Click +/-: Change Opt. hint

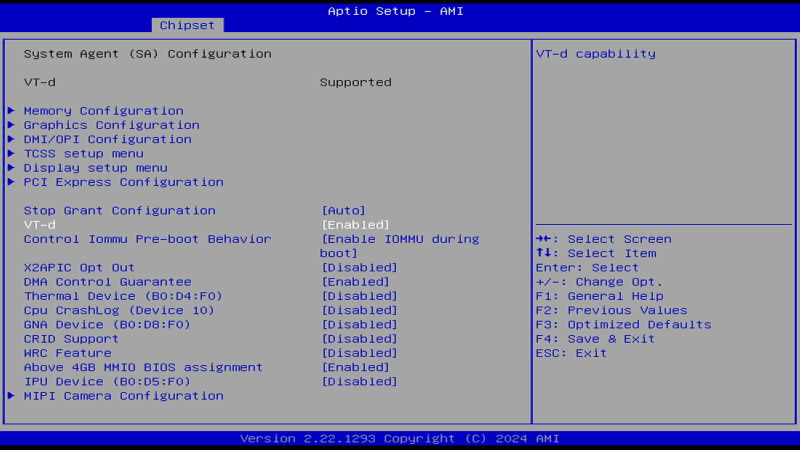(x=599, y=282)
